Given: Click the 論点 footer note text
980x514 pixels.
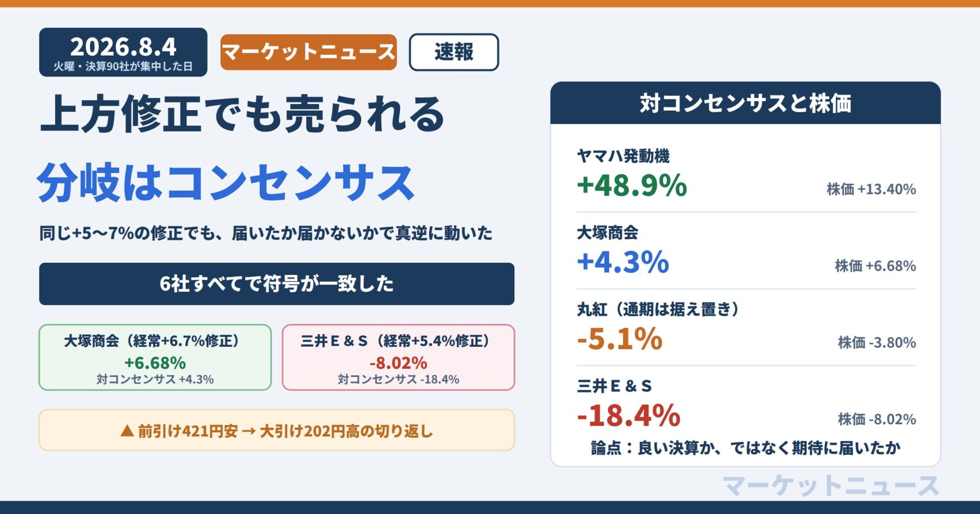Looking at the screenshot, I should click(746, 448).
